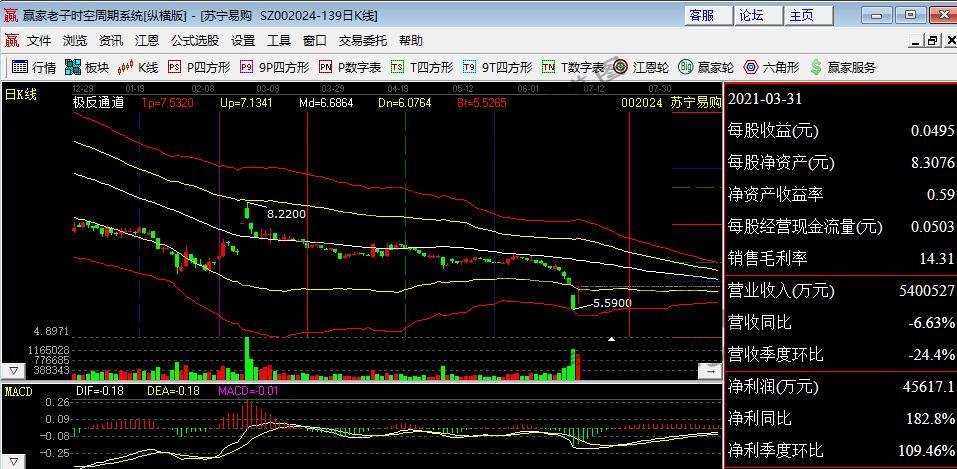Click the 营业收入(万元) row
957x469 pixels.
coord(840,290)
